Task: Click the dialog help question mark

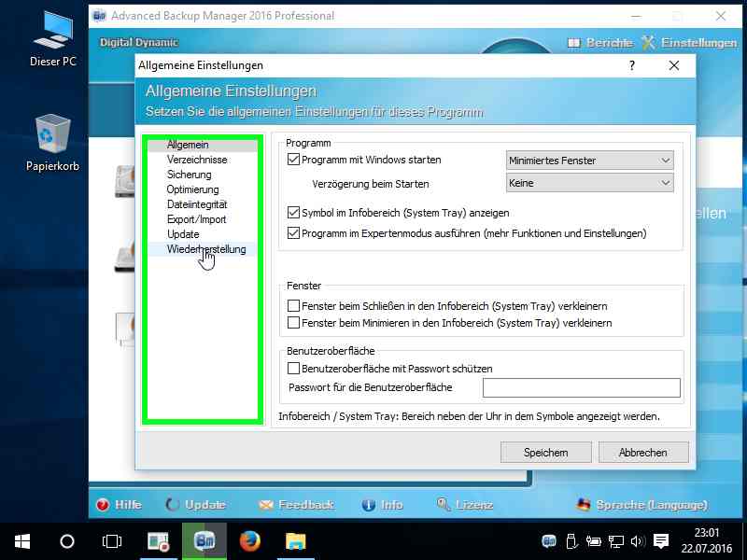Action: point(632,65)
